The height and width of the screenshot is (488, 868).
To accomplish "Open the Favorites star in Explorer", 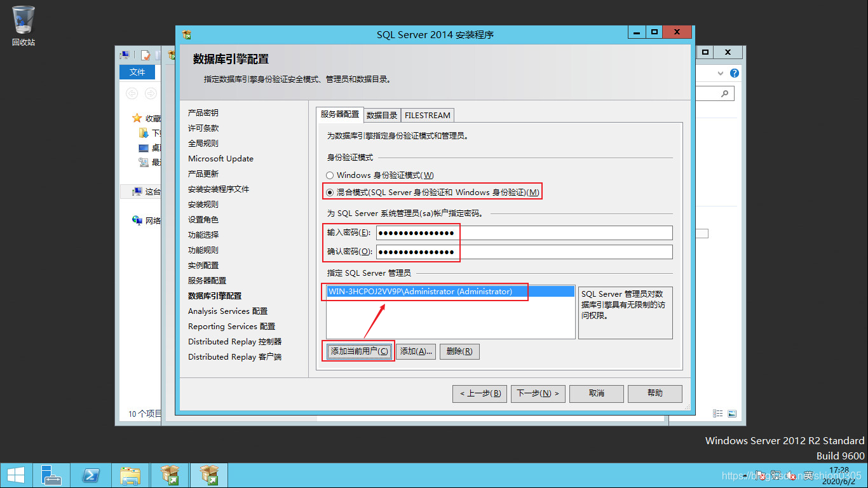I will point(137,118).
